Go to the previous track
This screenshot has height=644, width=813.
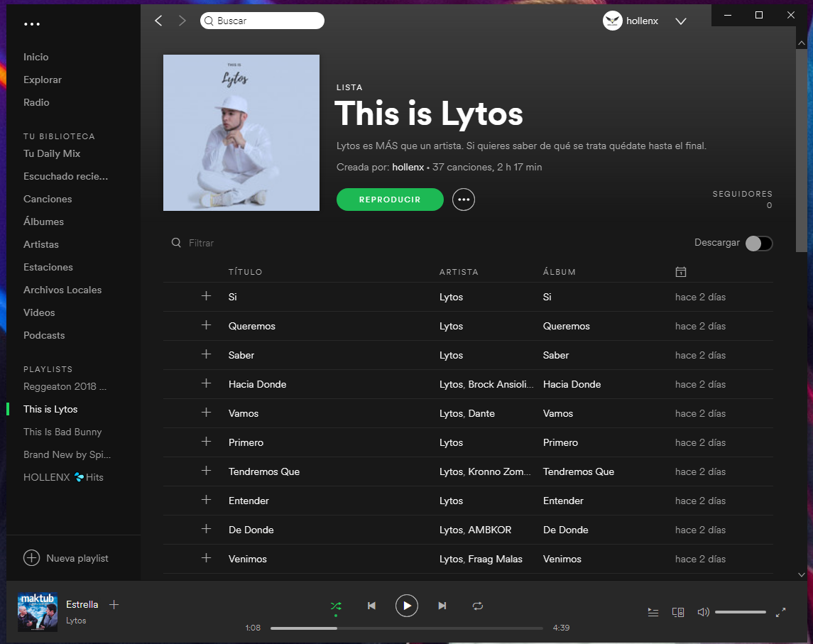(x=371, y=606)
